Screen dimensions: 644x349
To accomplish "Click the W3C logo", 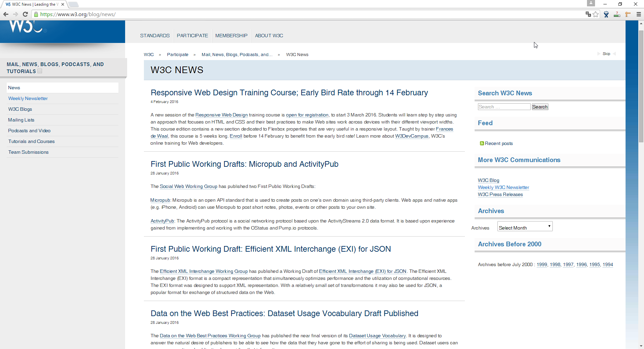I will point(28,27).
